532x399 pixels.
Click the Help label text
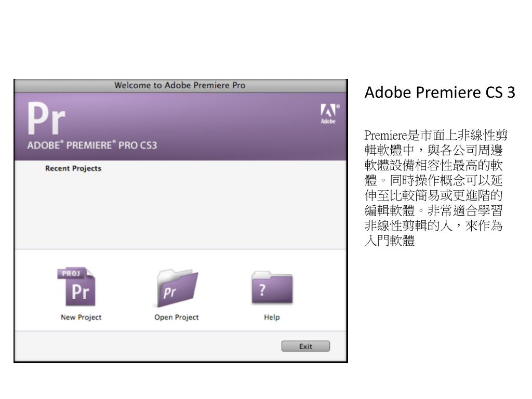(272, 317)
